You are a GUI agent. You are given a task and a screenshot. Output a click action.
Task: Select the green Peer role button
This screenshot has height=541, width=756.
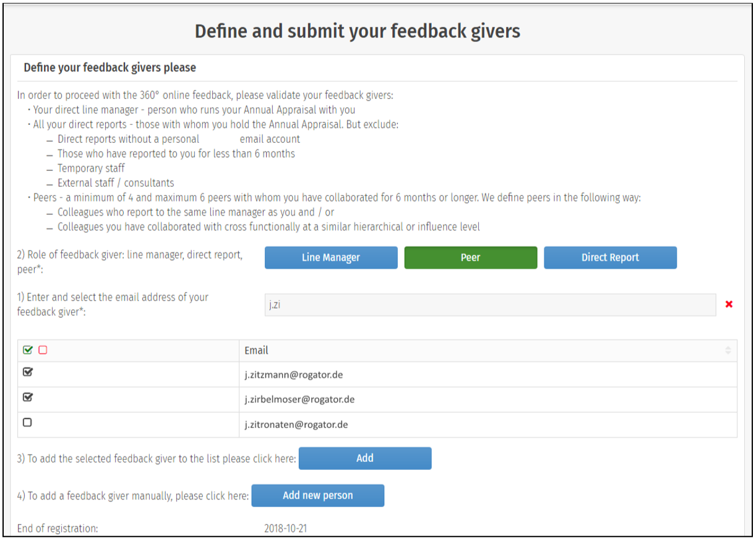[x=470, y=258]
